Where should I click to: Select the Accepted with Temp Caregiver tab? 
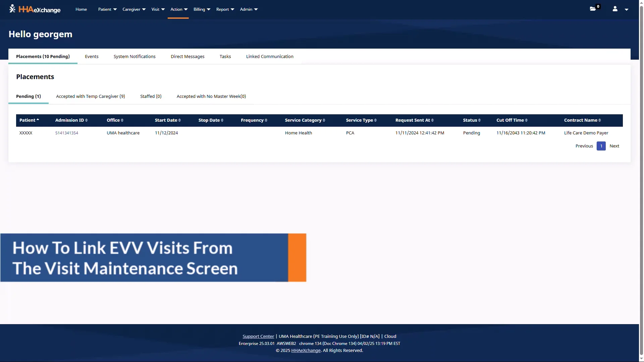click(91, 96)
